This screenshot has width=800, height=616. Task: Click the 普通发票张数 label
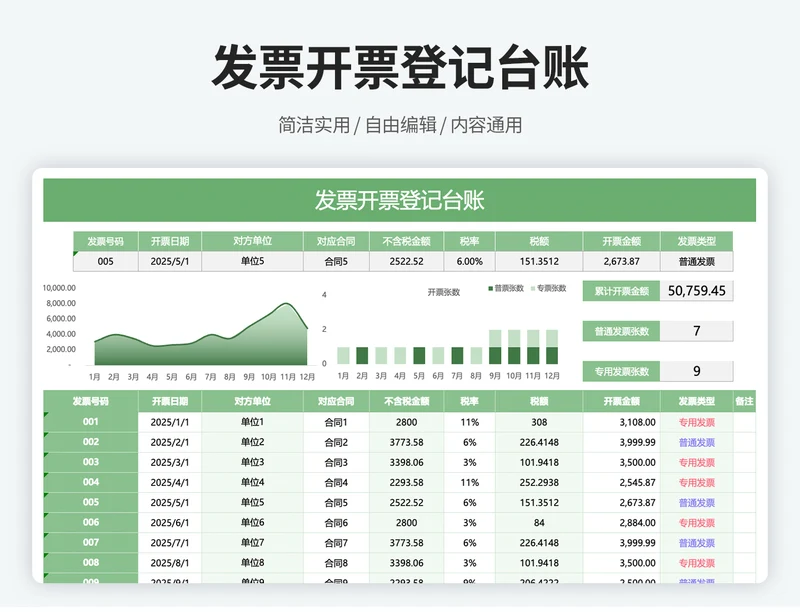(621, 331)
